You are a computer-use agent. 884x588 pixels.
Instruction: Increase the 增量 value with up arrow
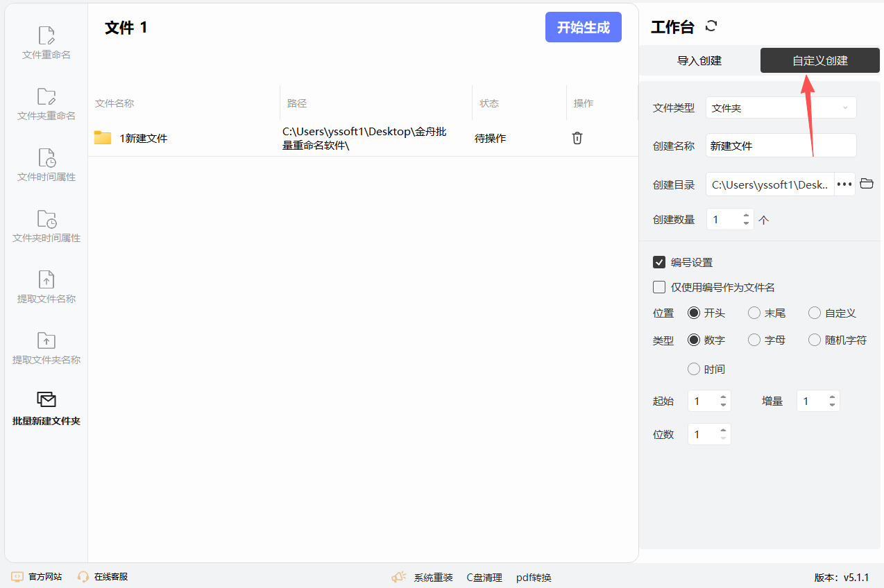832,397
